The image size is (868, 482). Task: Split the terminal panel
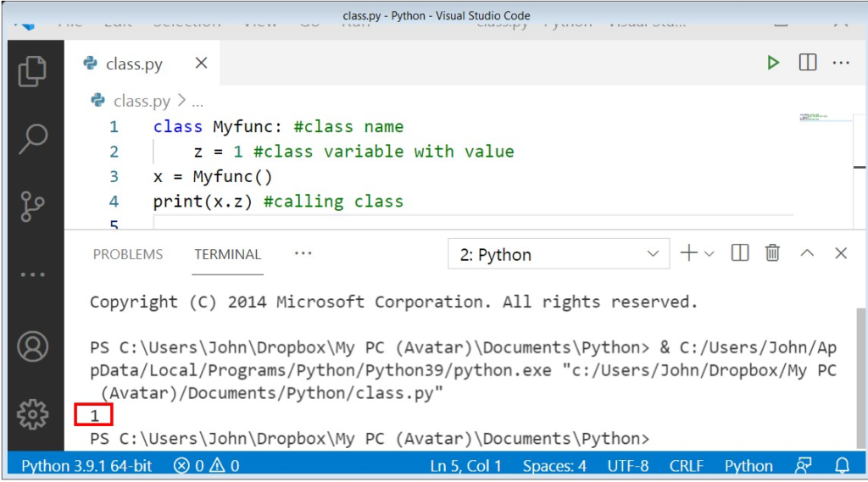pyautogui.click(x=739, y=253)
